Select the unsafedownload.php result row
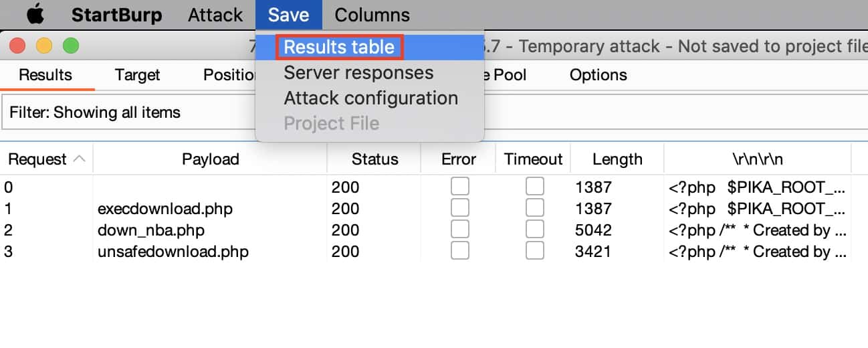Screen dimensions: 868x348 pos(173,252)
